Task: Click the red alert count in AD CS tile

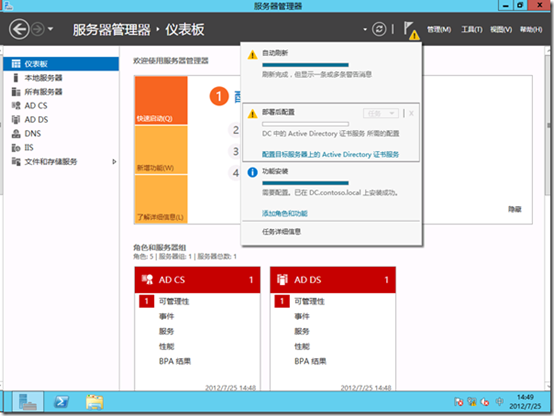Action: [146, 301]
